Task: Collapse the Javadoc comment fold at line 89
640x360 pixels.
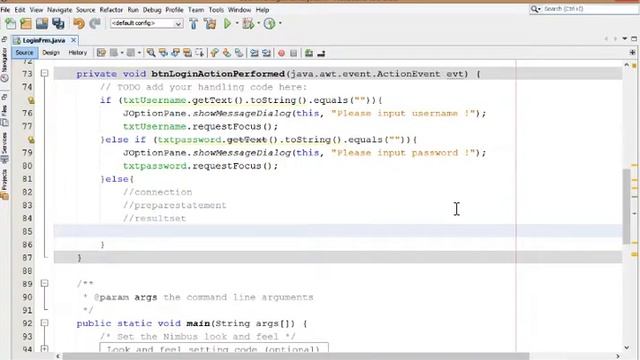Action: (x=44, y=283)
